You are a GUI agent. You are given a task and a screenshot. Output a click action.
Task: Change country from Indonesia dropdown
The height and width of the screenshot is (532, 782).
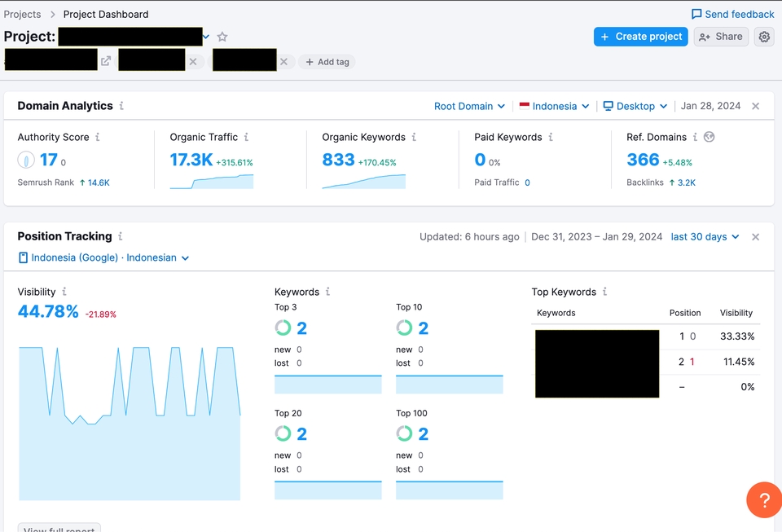[x=554, y=106]
